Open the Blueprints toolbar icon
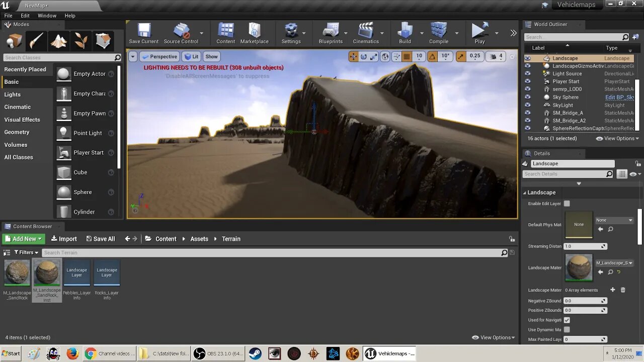This screenshot has width=644, height=362. (331, 34)
